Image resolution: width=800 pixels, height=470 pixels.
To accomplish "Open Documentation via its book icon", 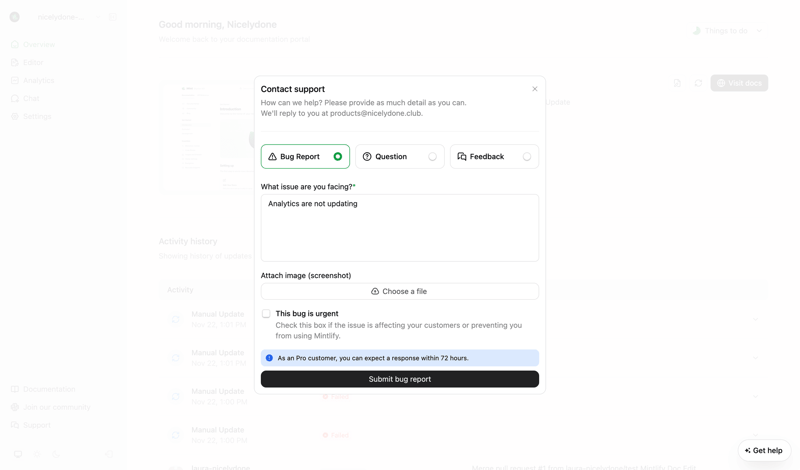I will [x=15, y=389].
